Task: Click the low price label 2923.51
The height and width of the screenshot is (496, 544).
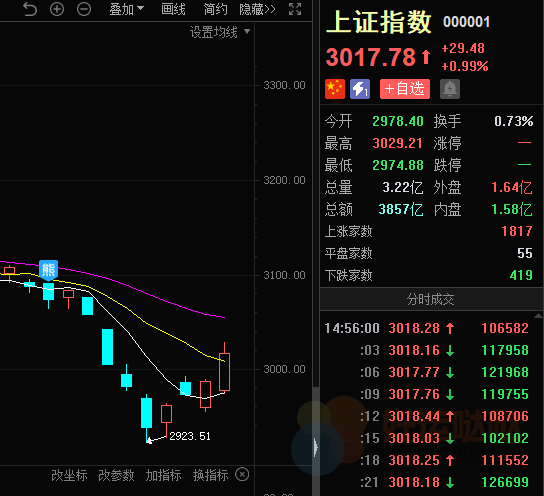Action: click(x=190, y=436)
